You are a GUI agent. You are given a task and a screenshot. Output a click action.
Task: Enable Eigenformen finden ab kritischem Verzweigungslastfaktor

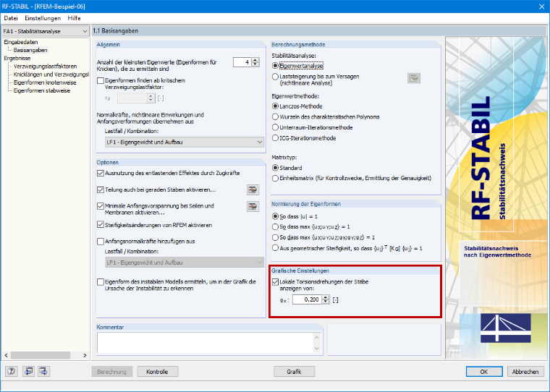[x=101, y=81]
